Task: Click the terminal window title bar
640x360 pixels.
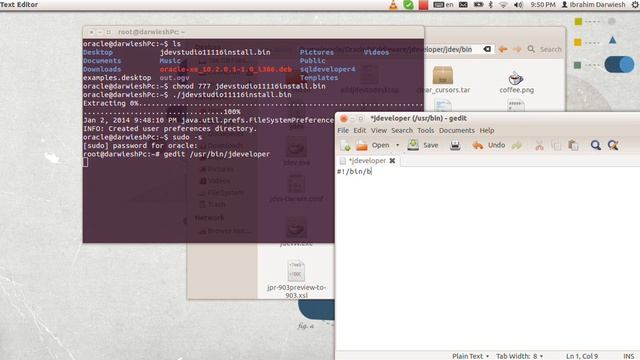Action: [253, 32]
